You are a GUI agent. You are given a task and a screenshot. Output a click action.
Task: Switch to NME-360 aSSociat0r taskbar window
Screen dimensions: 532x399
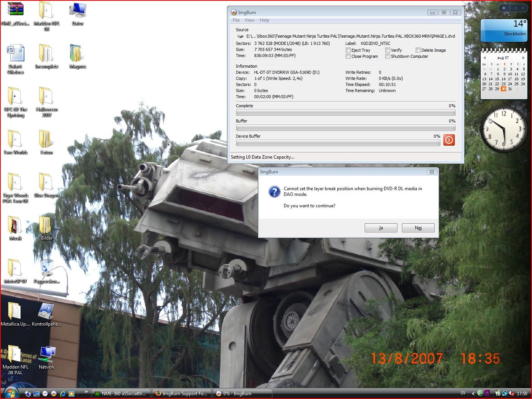click(x=121, y=394)
